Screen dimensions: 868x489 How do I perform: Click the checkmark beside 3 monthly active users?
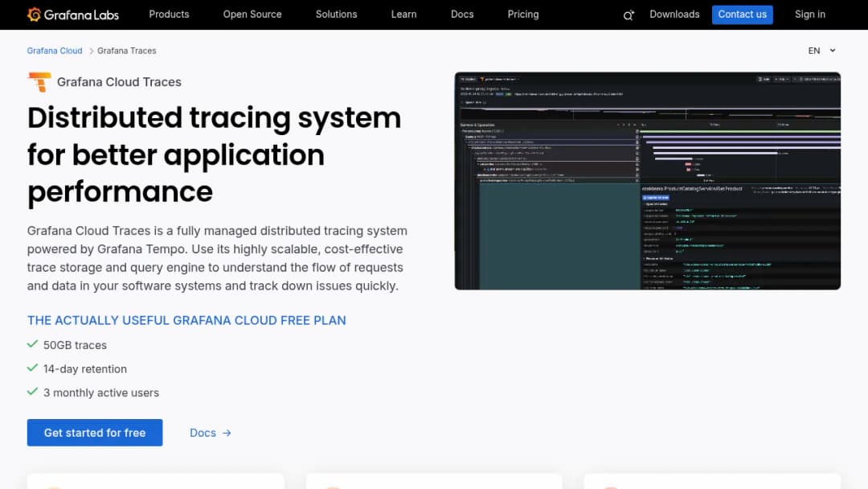32,392
